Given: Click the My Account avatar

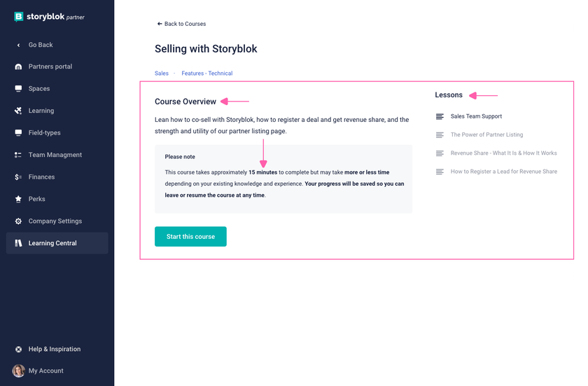Looking at the screenshot, I should coord(18,371).
